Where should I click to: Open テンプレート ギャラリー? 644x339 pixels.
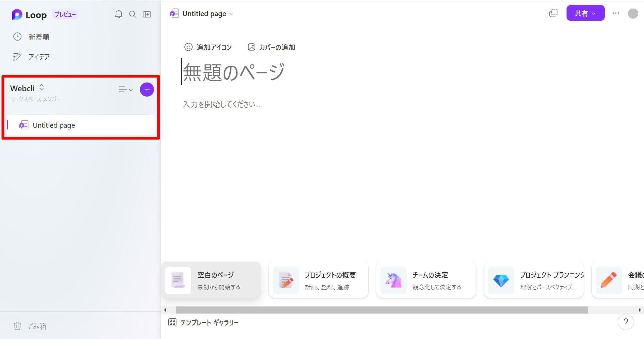pos(203,323)
